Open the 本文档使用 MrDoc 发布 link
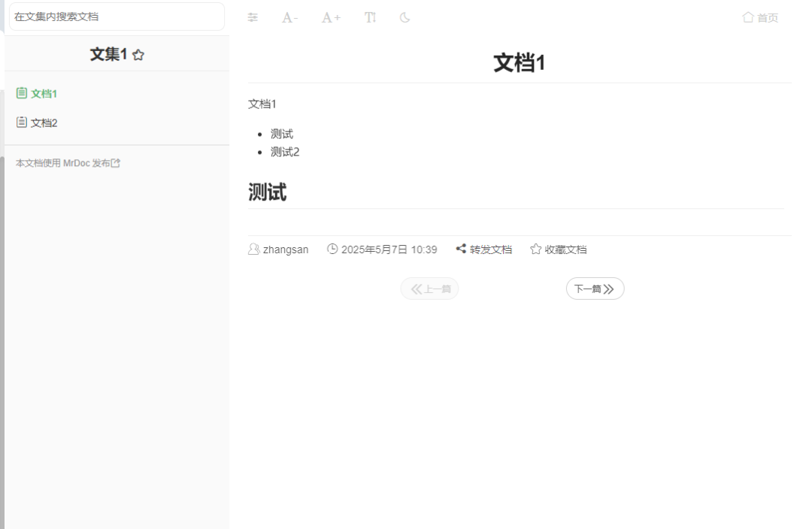The image size is (812, 529). click(x=68, y=163)
